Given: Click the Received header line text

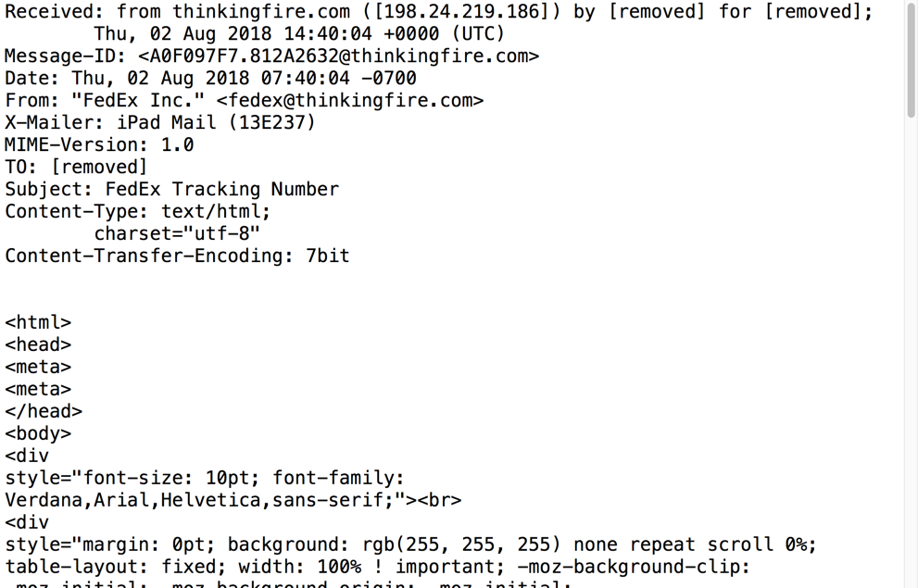Looking at the screenshot, I should [x=438, y=11].
